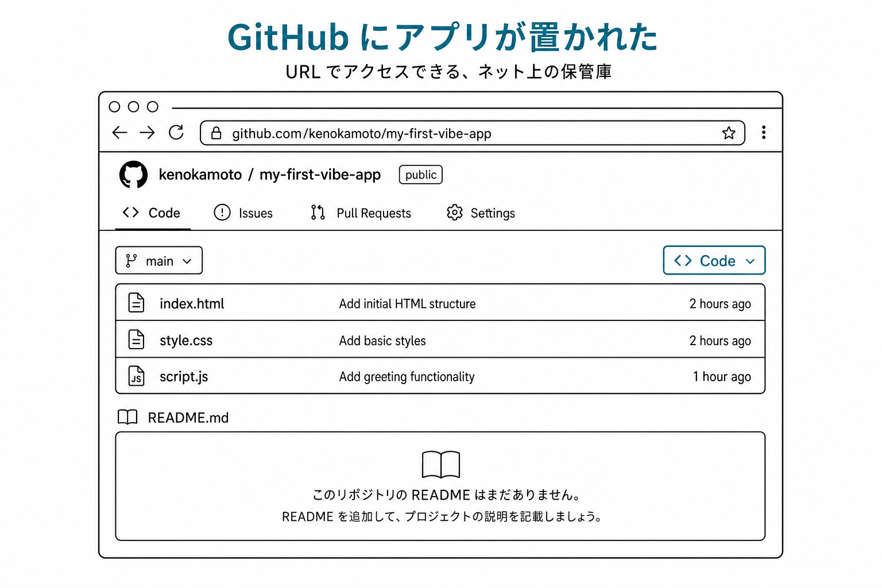Click the first window control circle
The image size is (882, 588).
(114, 107)
